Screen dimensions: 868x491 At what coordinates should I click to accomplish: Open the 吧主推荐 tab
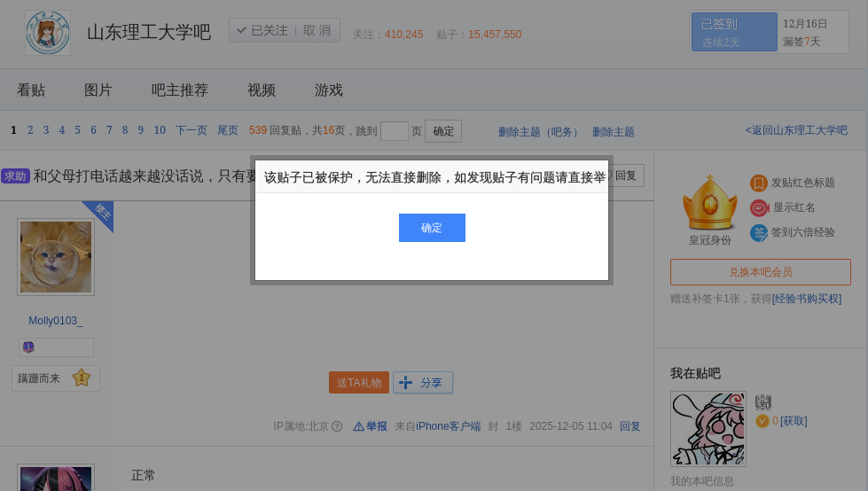click(180, 90)
